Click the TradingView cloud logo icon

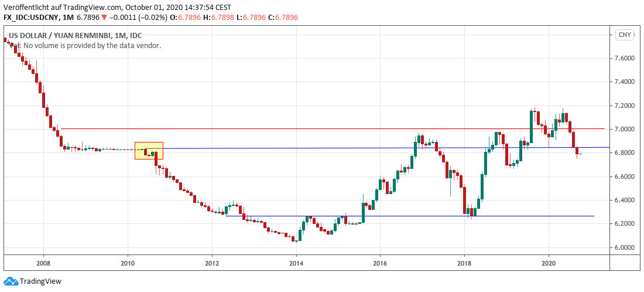(11, 281)
